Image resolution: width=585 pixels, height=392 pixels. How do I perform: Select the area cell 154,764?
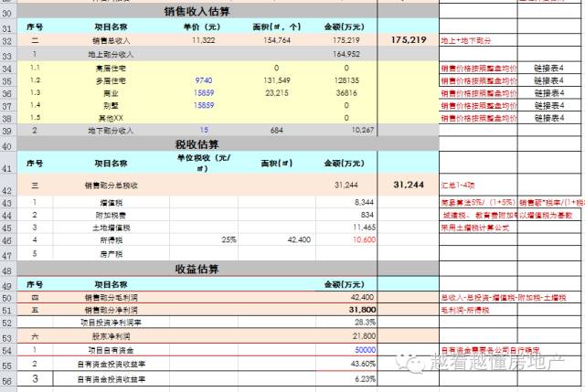[277, 40]
